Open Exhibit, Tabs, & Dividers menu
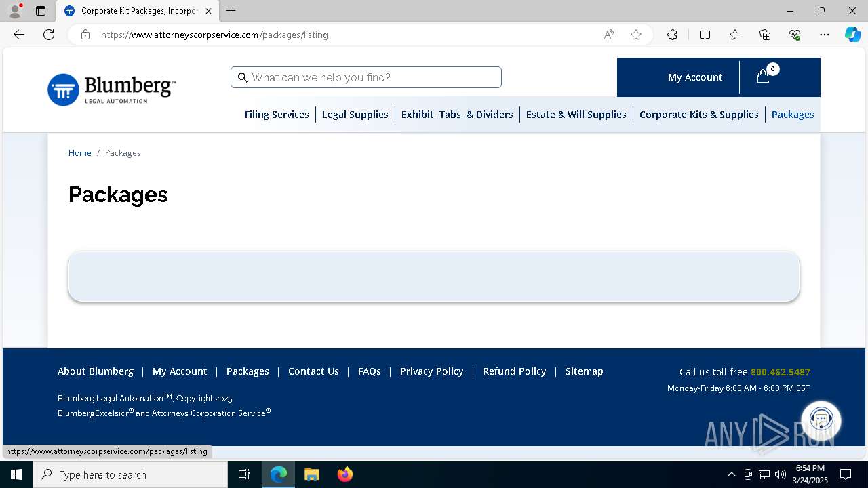868x488 pixels. click(457, 115)
